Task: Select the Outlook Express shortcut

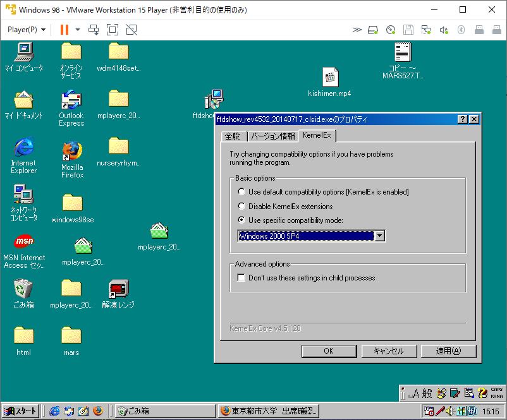Action: (71, 108)
